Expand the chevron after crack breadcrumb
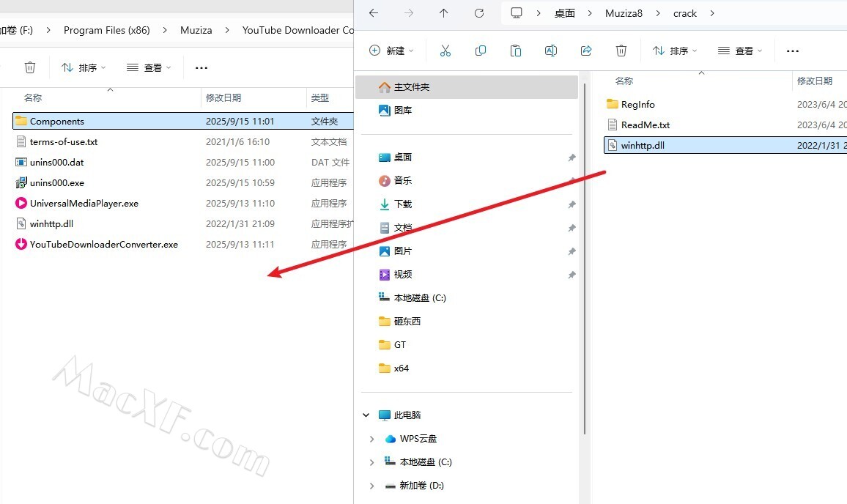847x504 pixels. coord(712,13)
